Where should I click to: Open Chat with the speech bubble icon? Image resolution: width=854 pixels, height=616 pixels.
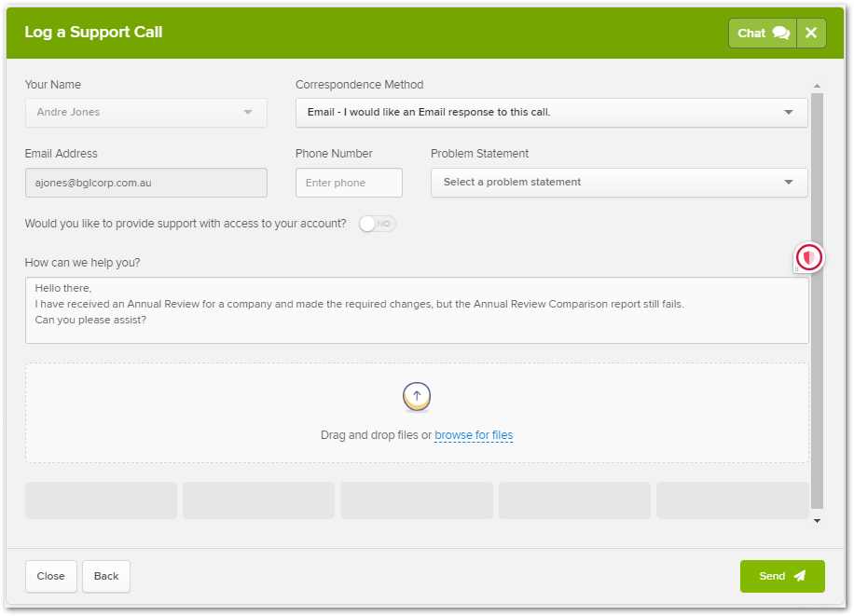click(763, 33)
